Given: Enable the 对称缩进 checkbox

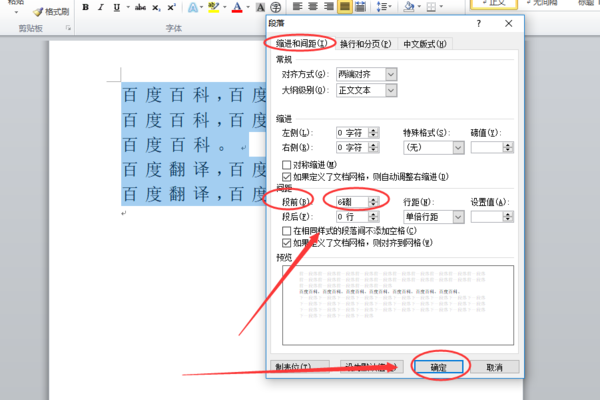Looking at the screenshot, I should pos(286,165).
